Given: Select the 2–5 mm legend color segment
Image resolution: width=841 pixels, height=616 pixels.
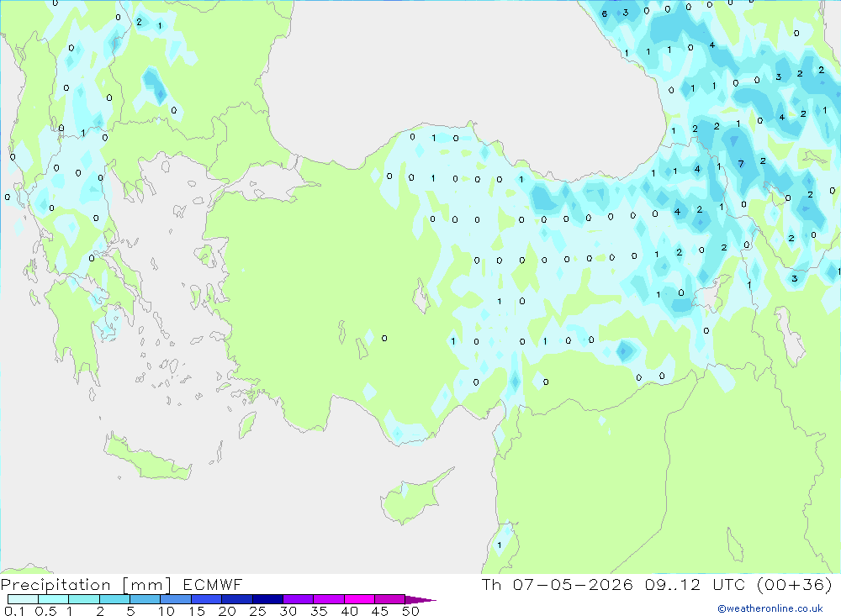Looking at the screenshot, I should pyautogui.click(x=114, y=599).
